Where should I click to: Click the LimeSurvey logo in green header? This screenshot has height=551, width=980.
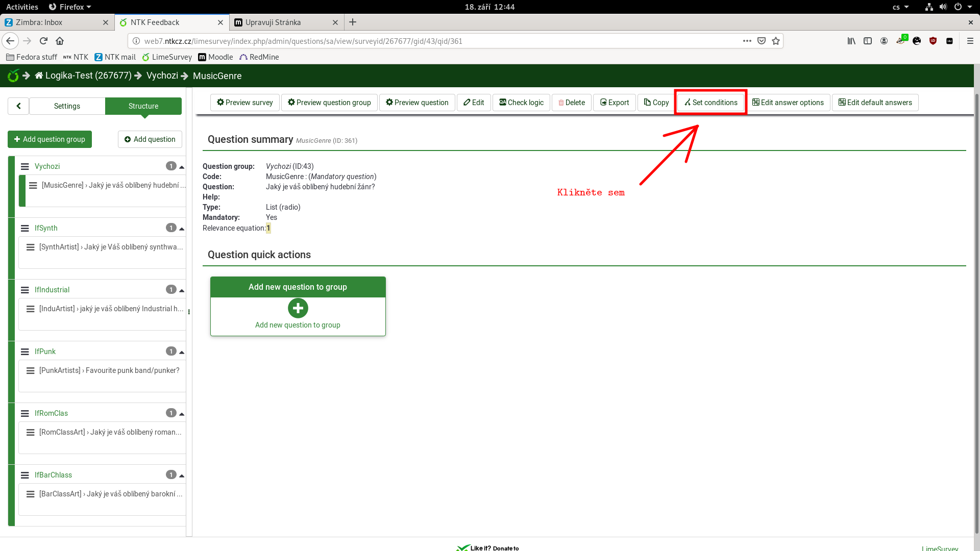click(13, 76)
